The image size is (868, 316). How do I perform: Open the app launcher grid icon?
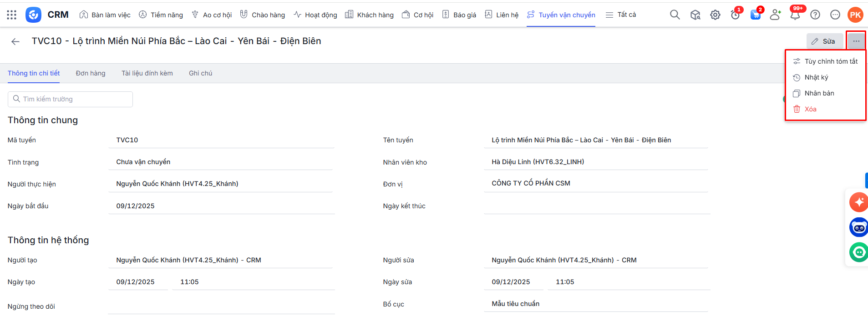point(12,15)
